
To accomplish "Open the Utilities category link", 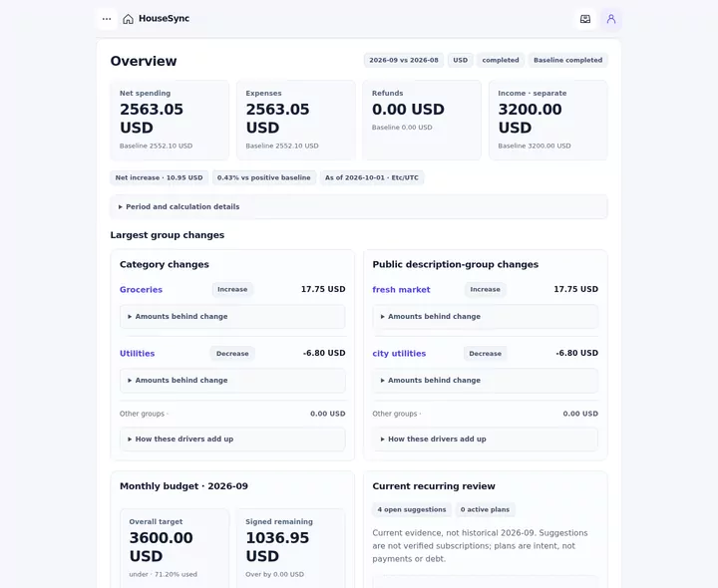I will coord(137,353).
